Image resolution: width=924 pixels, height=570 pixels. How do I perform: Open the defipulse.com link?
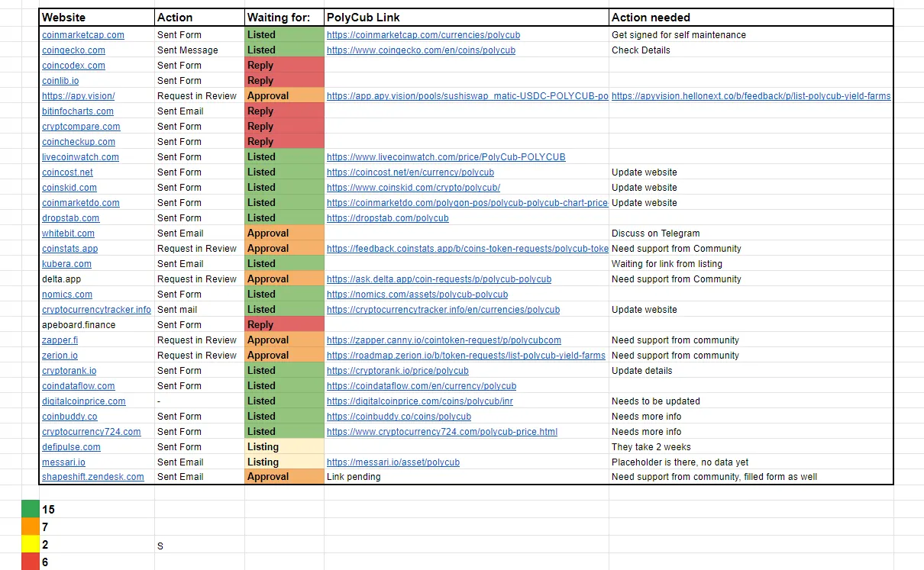[71, 447]
